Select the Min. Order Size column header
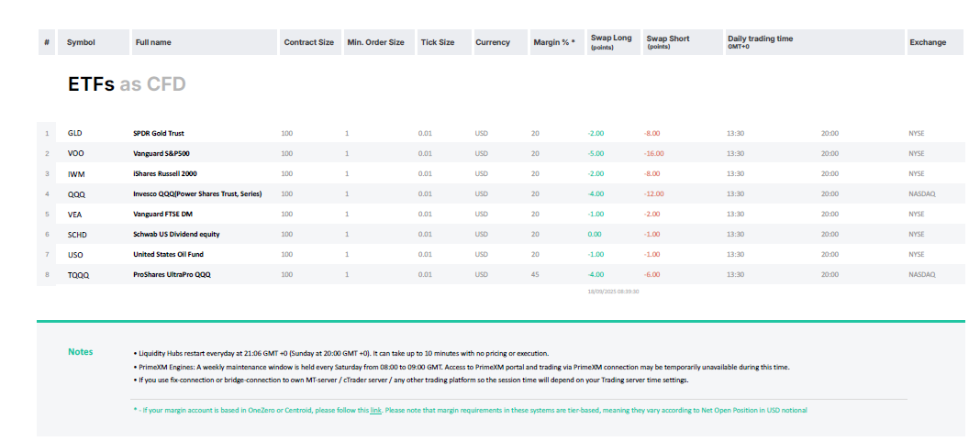This screenshot has height=441, width=980. click(379, 42)
